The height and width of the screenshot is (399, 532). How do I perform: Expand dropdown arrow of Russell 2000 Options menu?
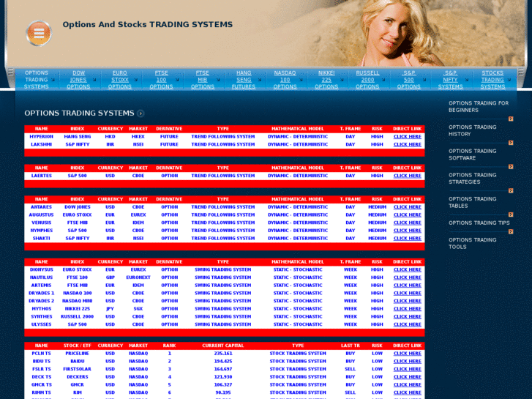[x=383, y=80]
